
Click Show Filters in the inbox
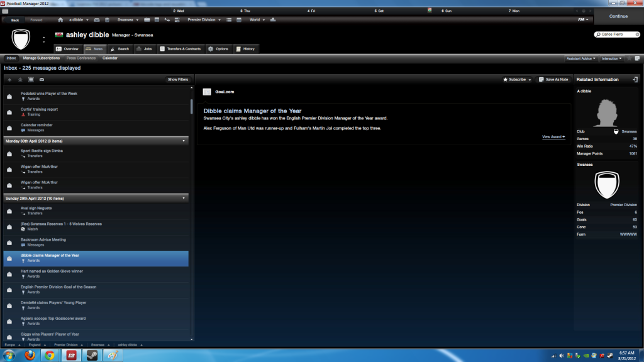coord(178,80)
